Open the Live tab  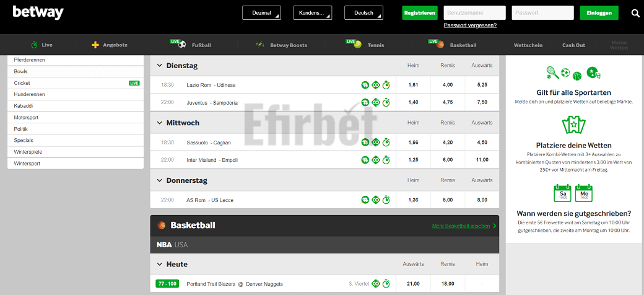(42, 45)
